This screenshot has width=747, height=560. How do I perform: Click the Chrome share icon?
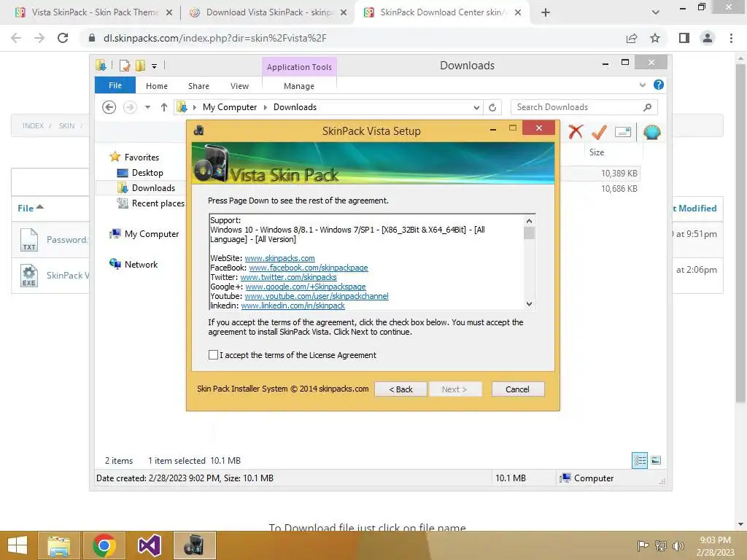pyautogui.click(x=632, y=38)
